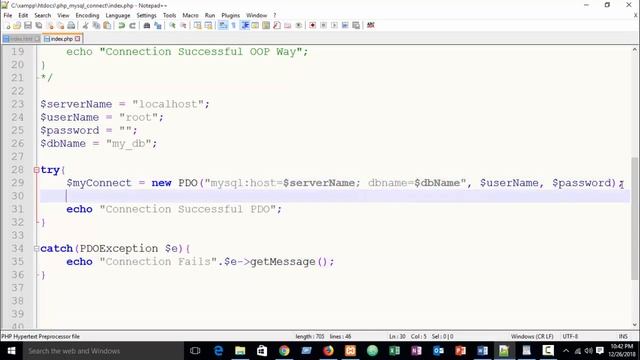Viewport: 640px width, 360px height.
Task: Toggle the indent guide toolbar icon
Action: (245, 25)
